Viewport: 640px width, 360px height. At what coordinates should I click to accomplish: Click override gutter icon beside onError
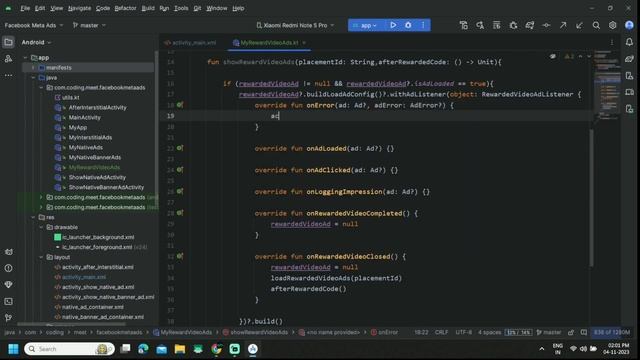[180, 105]
